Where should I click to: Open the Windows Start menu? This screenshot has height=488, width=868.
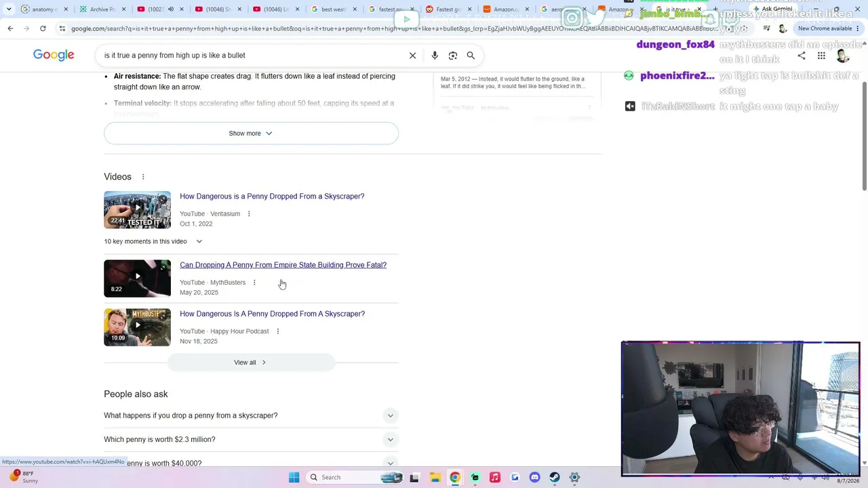pyautogui.click(x=294, y=477)
